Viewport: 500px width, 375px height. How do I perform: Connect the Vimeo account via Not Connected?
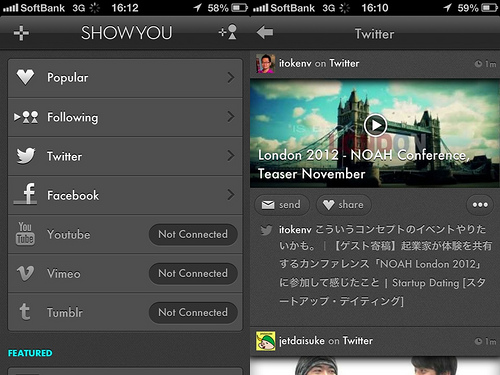(x=193, y=273)
